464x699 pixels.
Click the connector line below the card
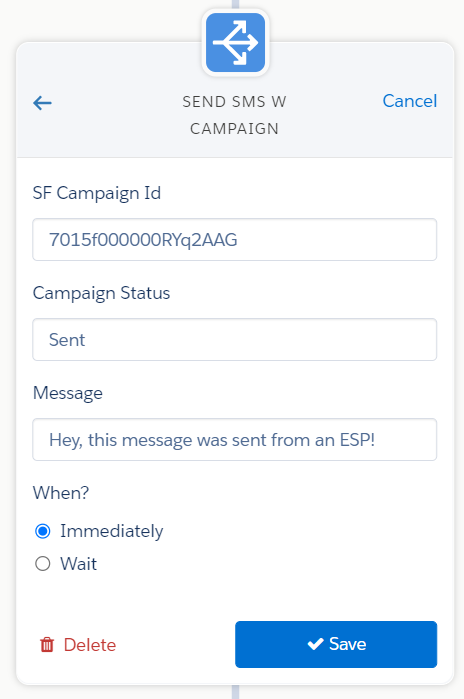coord(235,692)
